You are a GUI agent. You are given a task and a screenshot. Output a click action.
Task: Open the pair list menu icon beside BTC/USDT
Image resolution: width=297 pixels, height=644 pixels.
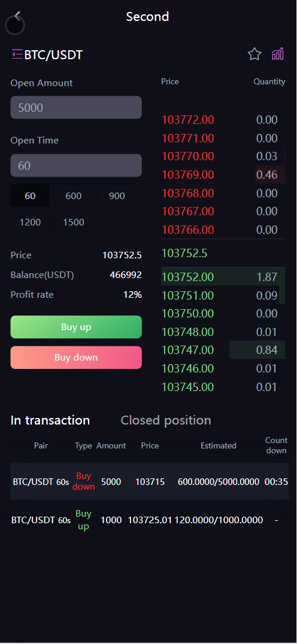click(17, 54)
